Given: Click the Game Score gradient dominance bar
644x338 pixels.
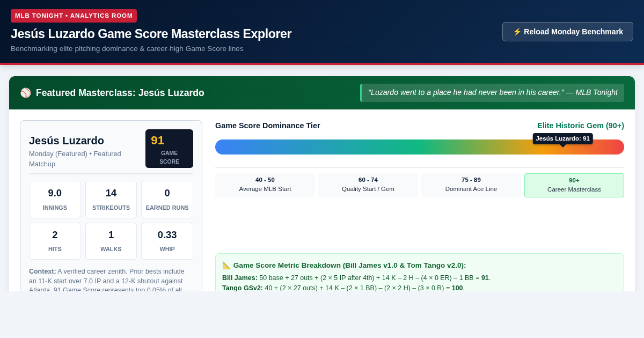Looking at the screenshot, I should [420, 147].
